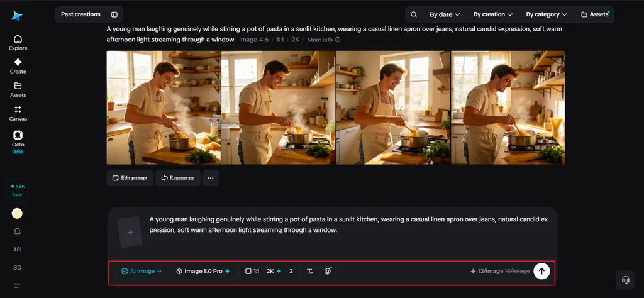Click into the prompt text field
The height and width of the screenshot is (298, 644).
[x=349, y=225]
